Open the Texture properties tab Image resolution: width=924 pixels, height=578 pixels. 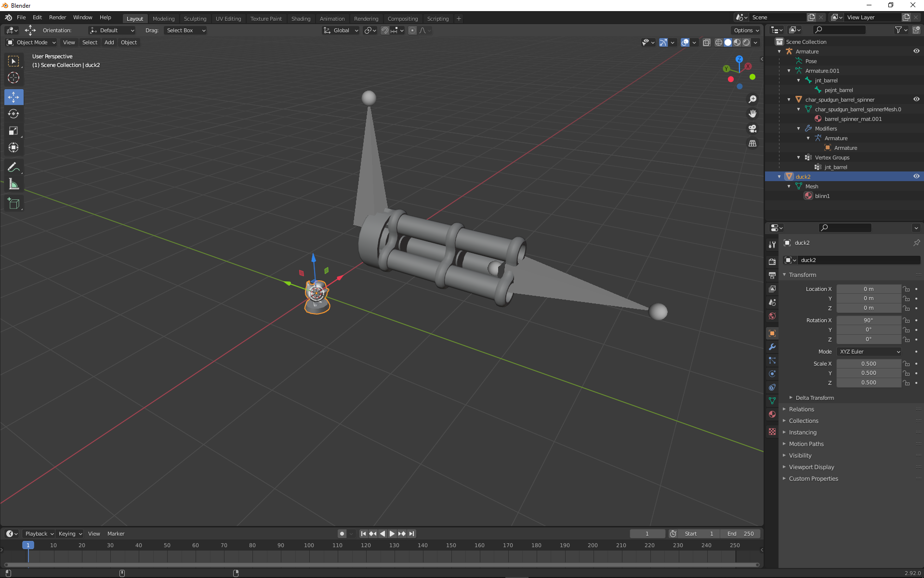point(772,432)
